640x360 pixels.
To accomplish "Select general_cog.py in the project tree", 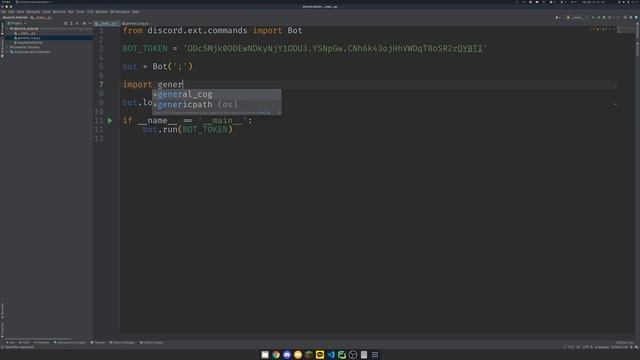I will pyautogui.click(x=29, y=38).
